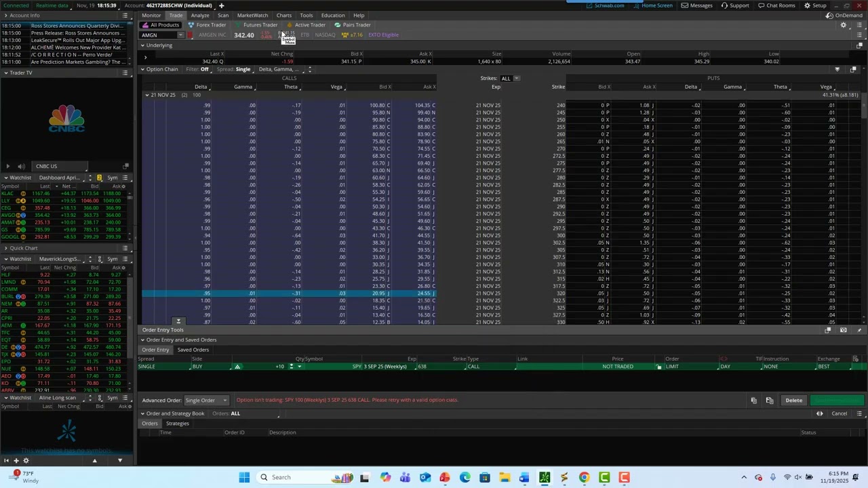Viewport: 868px width, 488px height.
Task: Open Google Chrome from the taskbar
Action: 584,478
